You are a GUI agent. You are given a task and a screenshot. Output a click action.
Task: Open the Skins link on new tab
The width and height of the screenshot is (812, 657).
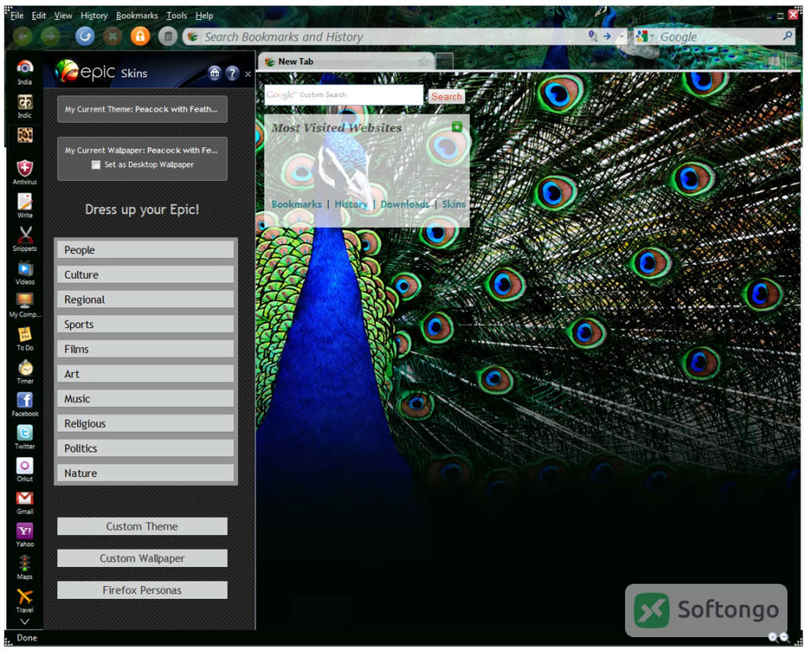pyautogui.click(x=454, y=205)
